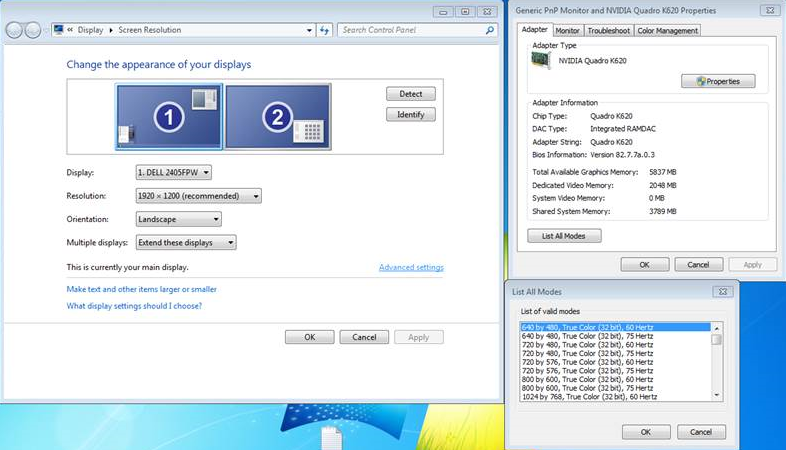This screenshot has height=450, width=786.
Task: Select monitor 1 in display preview
Action: [167, 117]
